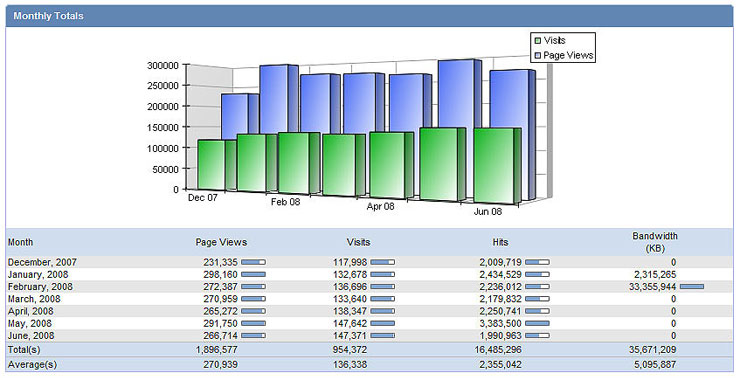This screenshot has height=380, width=740.
Task: Click total page views 1,896,577
Action: click(217, 350)
